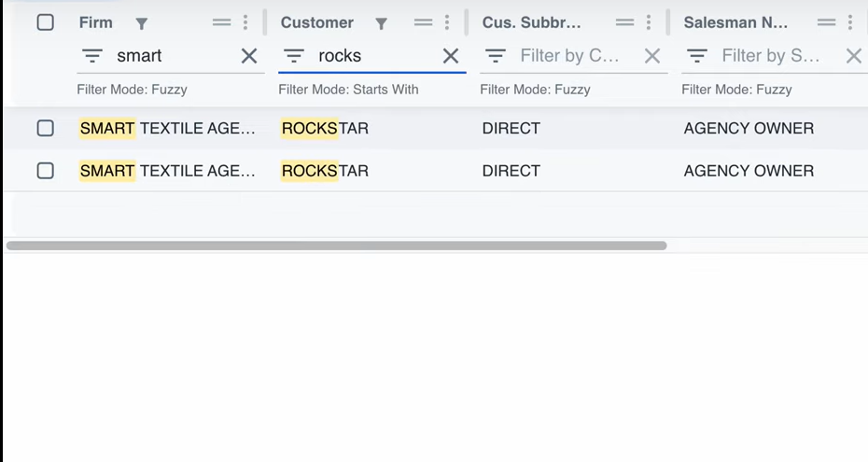This screenshot has height=462, width=868.
Task: Check the first SMART TEXTILE row checkbox
Action: pyautogui.click(x=45, y=128)
